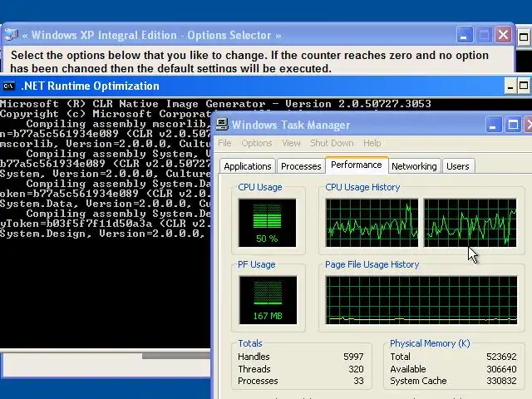Click the Options Selector instruction text
Screen dimensions: 532x399
(249, 62)
